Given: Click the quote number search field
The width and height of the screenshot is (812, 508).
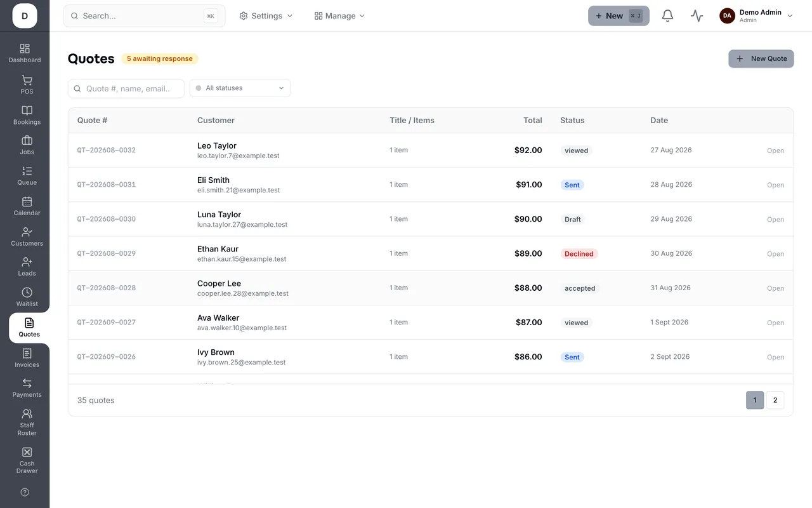Looking at the screenshot, I should click(x=126, y=88).
